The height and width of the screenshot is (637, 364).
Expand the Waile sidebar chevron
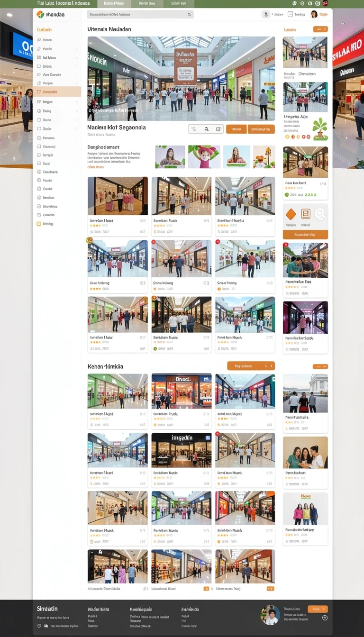click(76, 49)
